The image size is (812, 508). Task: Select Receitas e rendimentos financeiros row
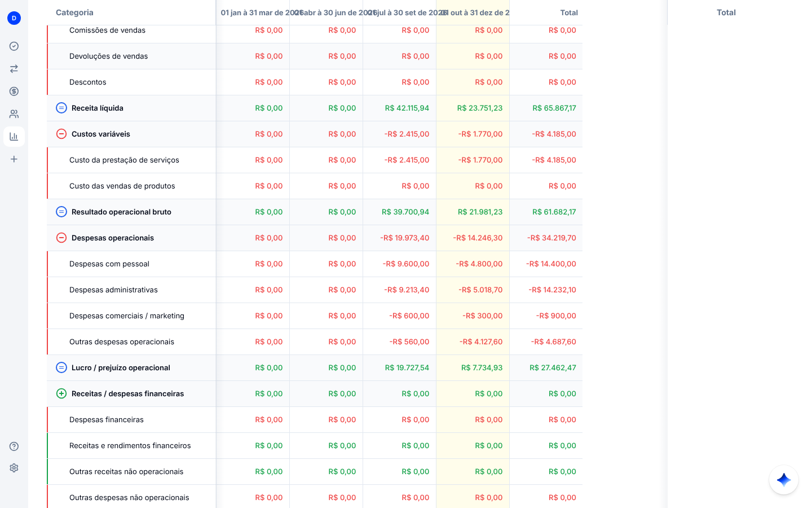pos(130,446)
